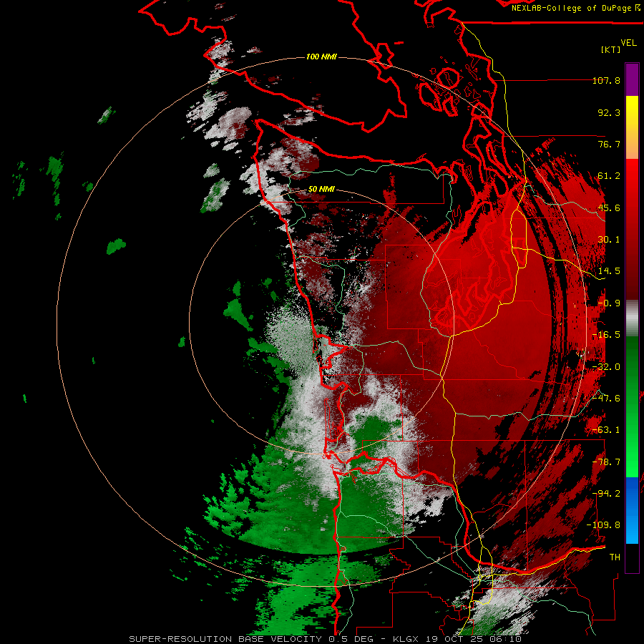Click the 100 NMI range ring label
Screen dimensions: 644x644
[321, 57]
